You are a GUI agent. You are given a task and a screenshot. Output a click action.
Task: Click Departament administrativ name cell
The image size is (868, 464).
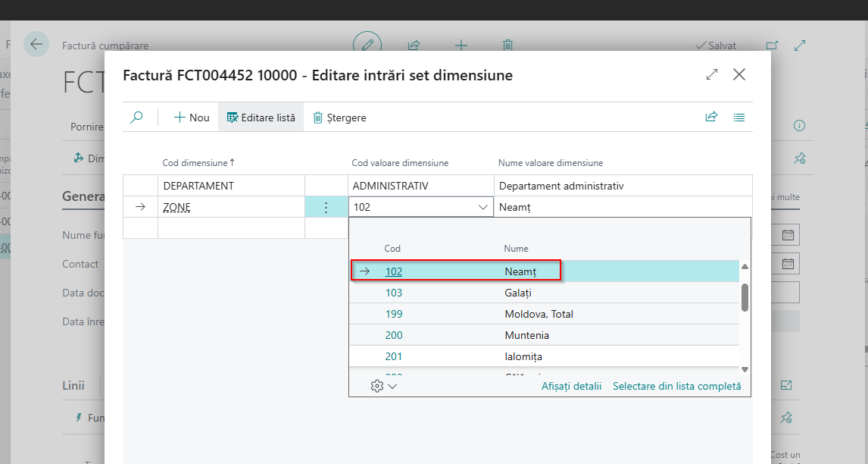pos(623,186)
